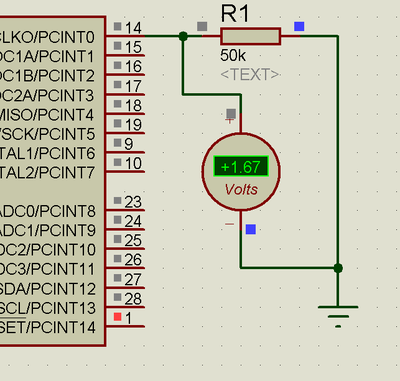Click pin 28 SCL/PCINT13 line
Image resolution: width=400 pixels, height=381 pixels.
125,307
